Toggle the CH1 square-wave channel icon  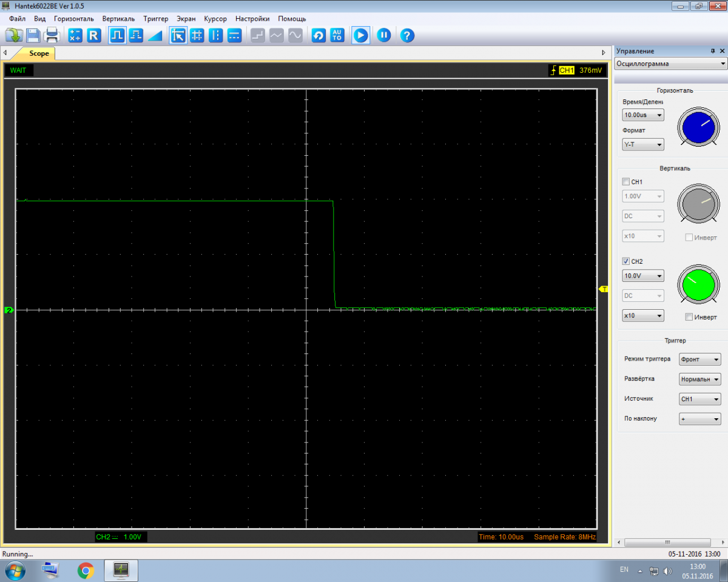pyautogui.click(x=117, y=35)
